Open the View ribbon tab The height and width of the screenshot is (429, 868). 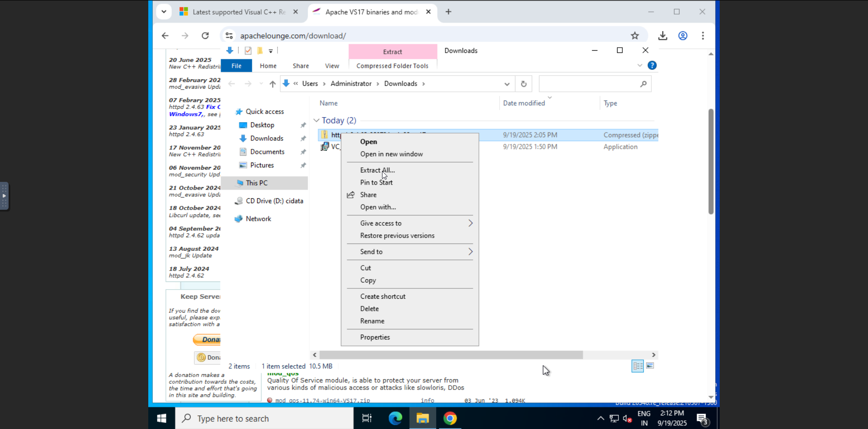[332, 66]
